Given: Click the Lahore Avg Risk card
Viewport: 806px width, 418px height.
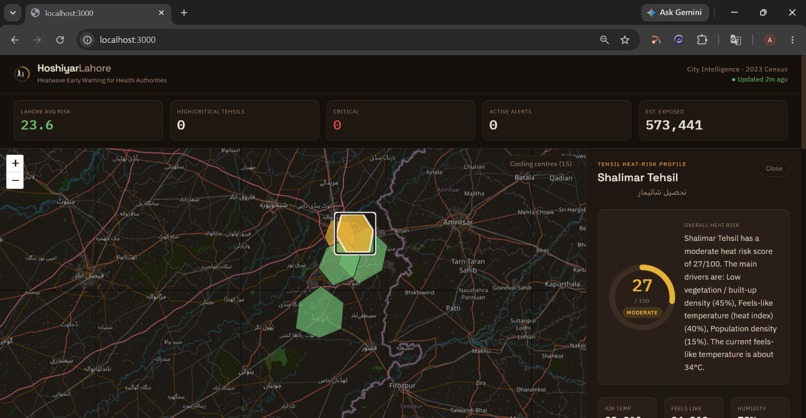Looking at the screenshot, I should click(x=88, y=120).
